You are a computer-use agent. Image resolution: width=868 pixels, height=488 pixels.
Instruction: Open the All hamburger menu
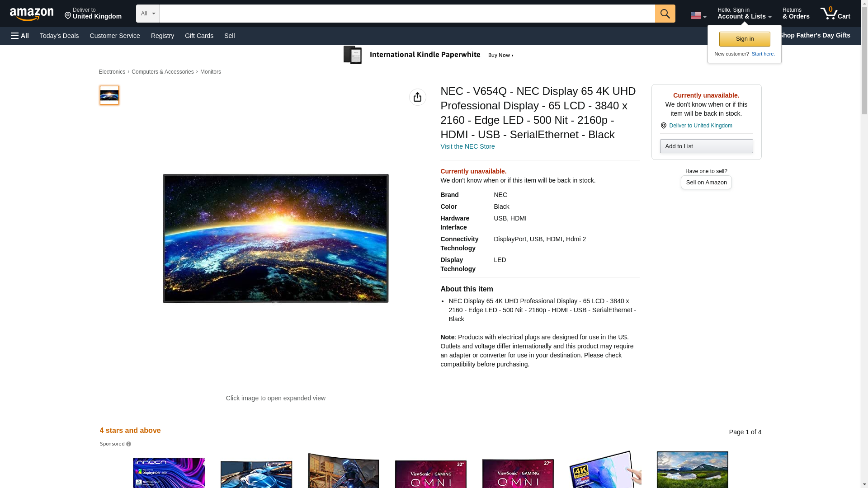click(20, 36)
